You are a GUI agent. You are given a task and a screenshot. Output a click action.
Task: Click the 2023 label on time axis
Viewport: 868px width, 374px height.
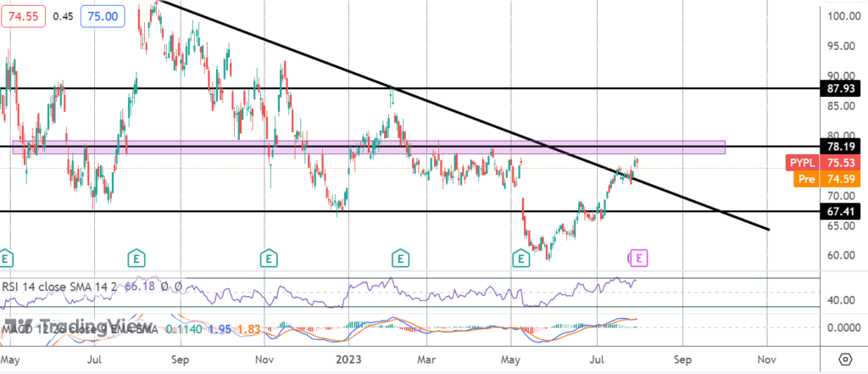pos(348,359)
